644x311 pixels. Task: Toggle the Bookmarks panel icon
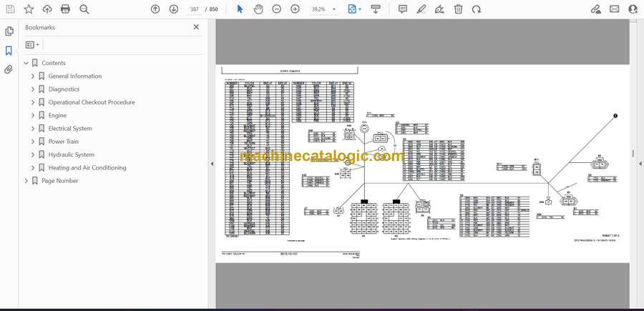[x=9, y=51]
